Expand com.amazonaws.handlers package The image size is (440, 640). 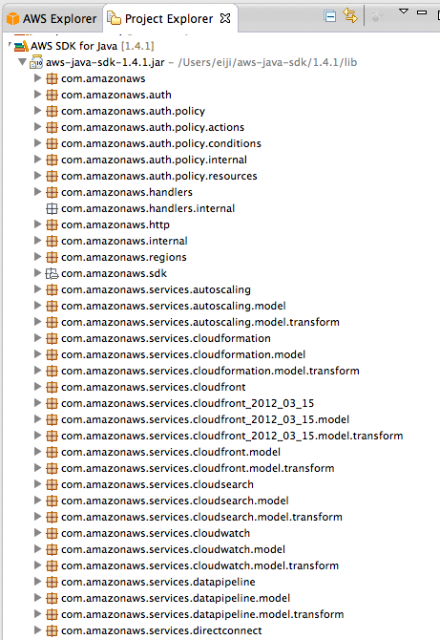coord(38,192)
